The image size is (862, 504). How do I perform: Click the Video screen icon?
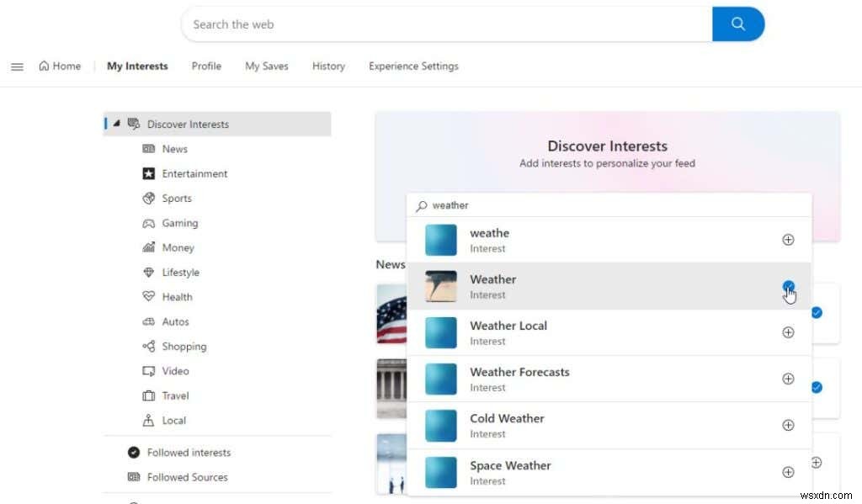pyautogui.click(x=148, y=371)
